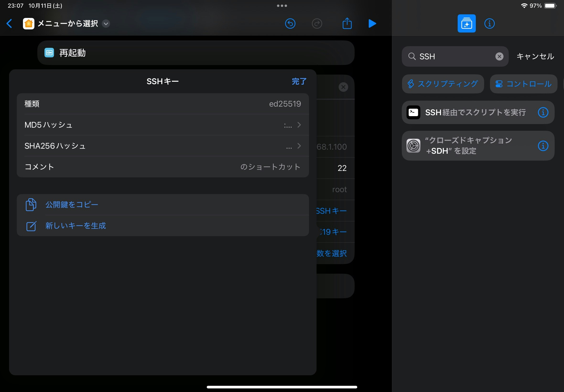The image size is (564, 392).
Task: Tap Done in SSH key dialog
Action: click(x=299, y=81)
